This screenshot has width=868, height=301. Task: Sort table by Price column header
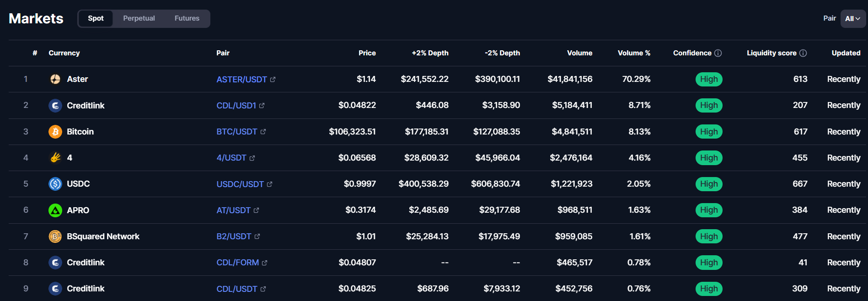point(367,53)
